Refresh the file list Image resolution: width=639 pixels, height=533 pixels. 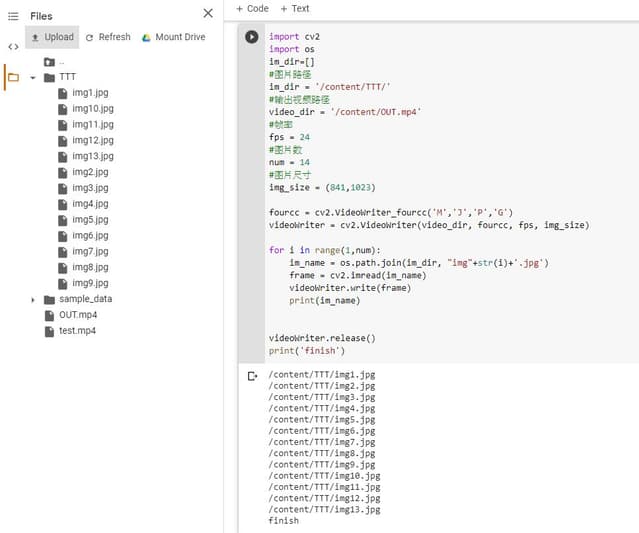coord(107,37)
